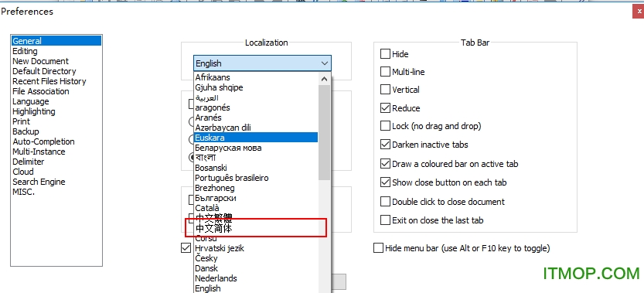644x293 pixels.
Task: Open the Language preferences section
Action: tap(31, 101)
